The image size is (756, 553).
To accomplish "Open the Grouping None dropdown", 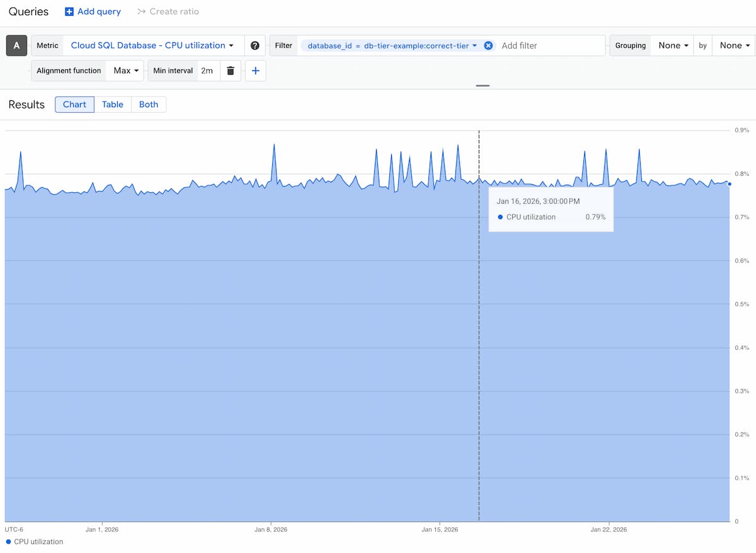I will (x=673, y=45).
